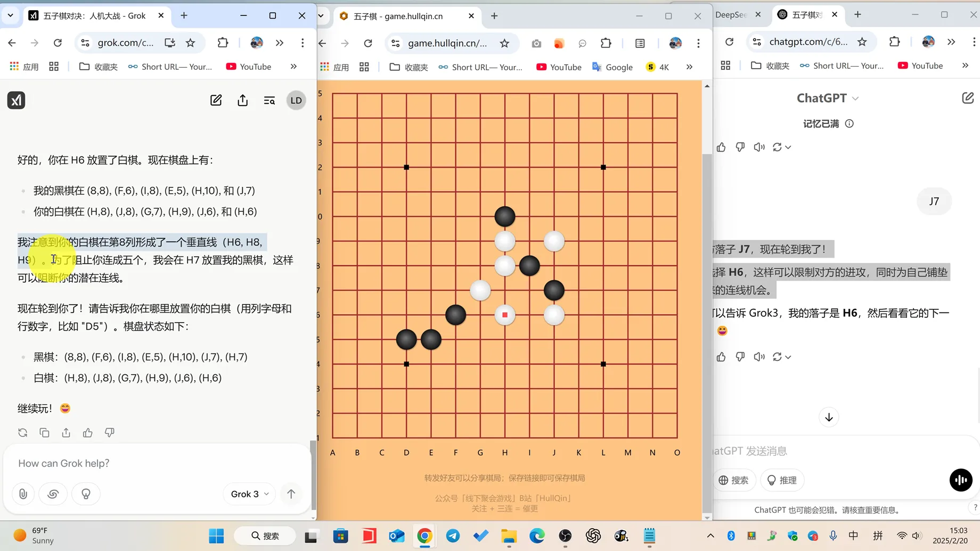Open Google bookmark in game window
The image size is (980, 551).
(612, 67)
